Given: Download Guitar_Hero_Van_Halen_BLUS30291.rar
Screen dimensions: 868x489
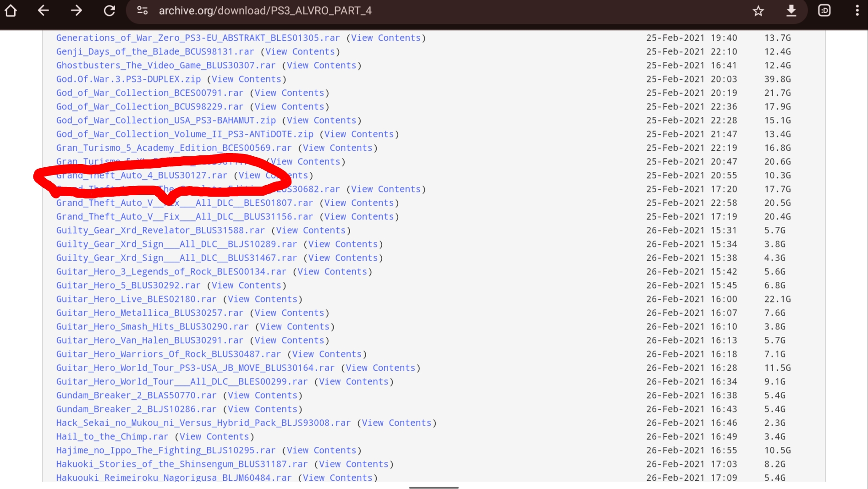Looking at the screenshot, I should 150,341.
